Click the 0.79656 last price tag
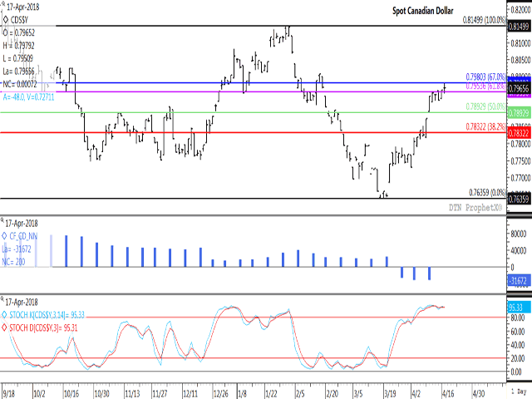This screenshot has width=532, height=399. 519,89
